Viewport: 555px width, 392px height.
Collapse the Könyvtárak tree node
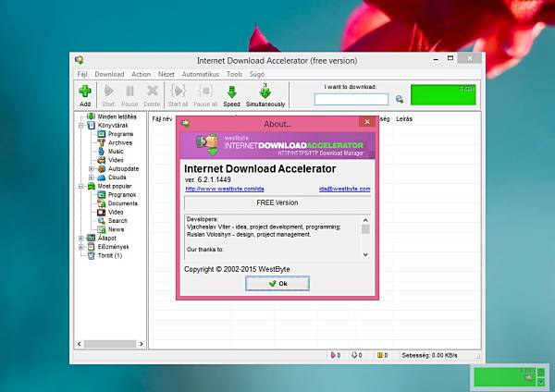click(x=81, y=125)
